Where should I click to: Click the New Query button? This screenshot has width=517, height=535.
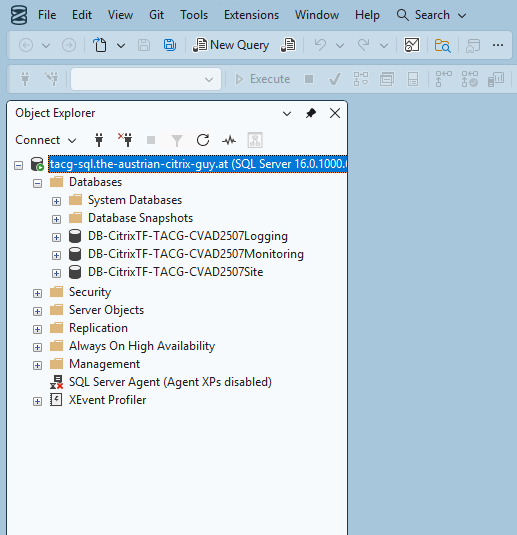231,45
